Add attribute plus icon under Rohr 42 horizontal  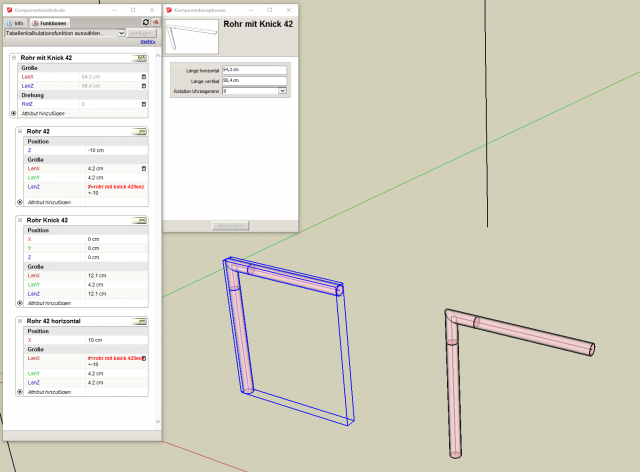point(20,391)
